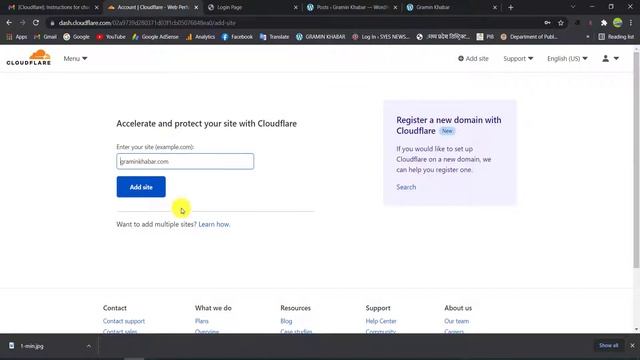The image size is (640, 360).
Task: Open the Apps bookmark shortcut
Action: tap(17, 37)
